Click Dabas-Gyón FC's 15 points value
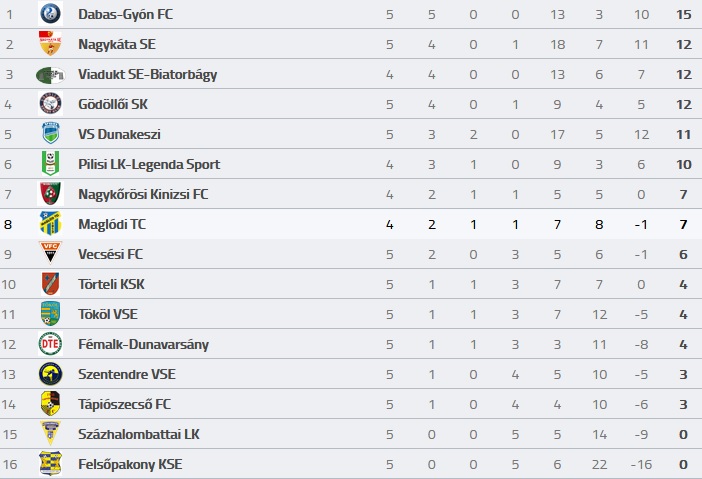The width and height of the screenshot is (702, 479). (684, 15)
